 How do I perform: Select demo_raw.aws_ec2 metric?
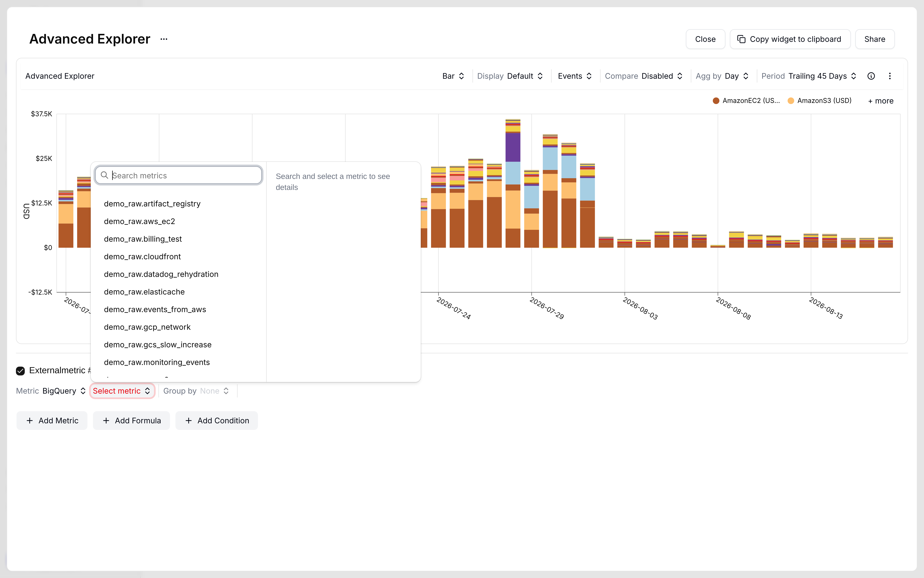coord(178,221)
